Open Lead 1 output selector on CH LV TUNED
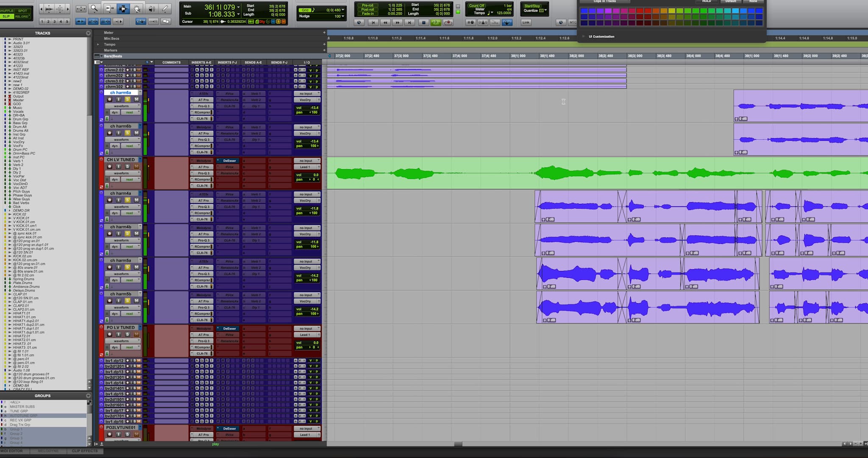 pos(307,167)
